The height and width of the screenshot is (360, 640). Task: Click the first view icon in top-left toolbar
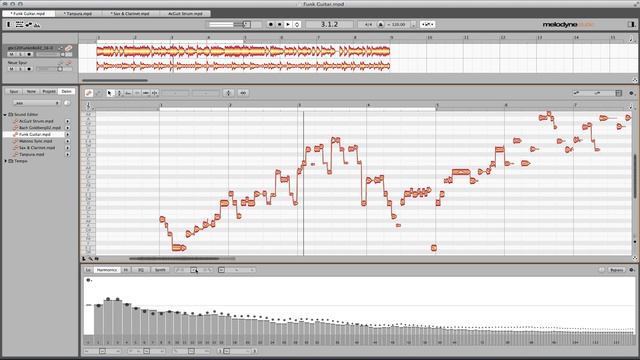[9, 24]
